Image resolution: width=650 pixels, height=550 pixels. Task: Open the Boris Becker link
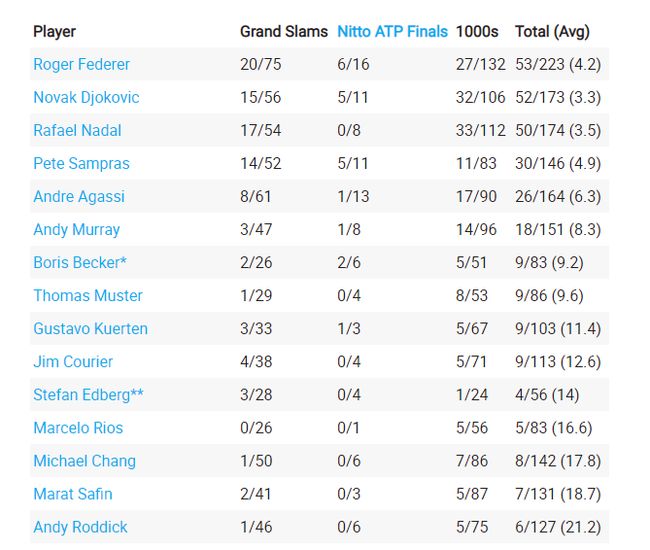point(82,263)
